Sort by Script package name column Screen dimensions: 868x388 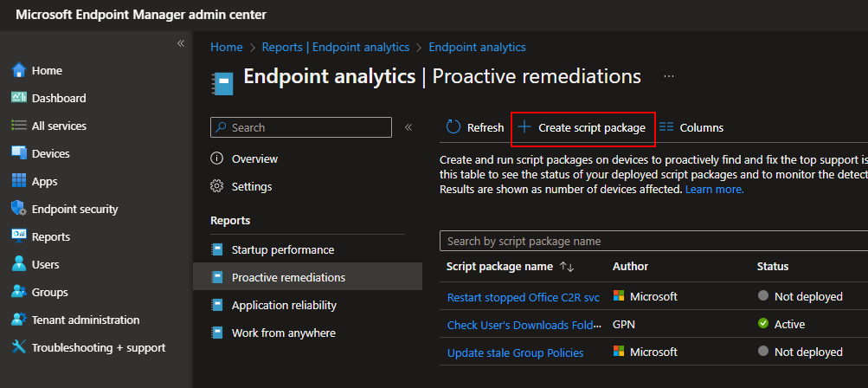point(568,267)
